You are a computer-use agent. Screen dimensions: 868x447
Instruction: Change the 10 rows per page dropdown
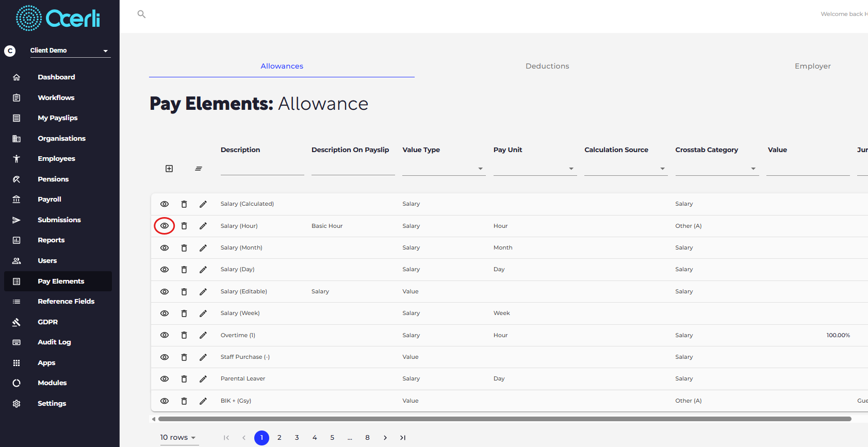[178, 438]
